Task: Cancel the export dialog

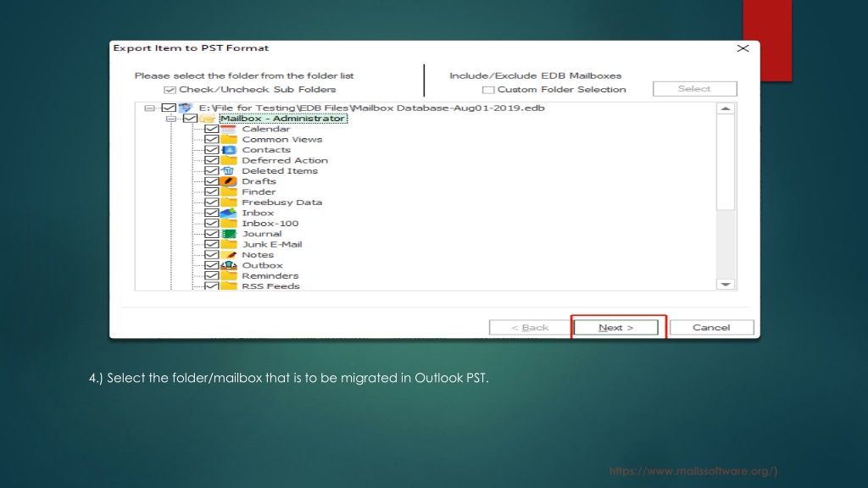Action: [711, 328]
